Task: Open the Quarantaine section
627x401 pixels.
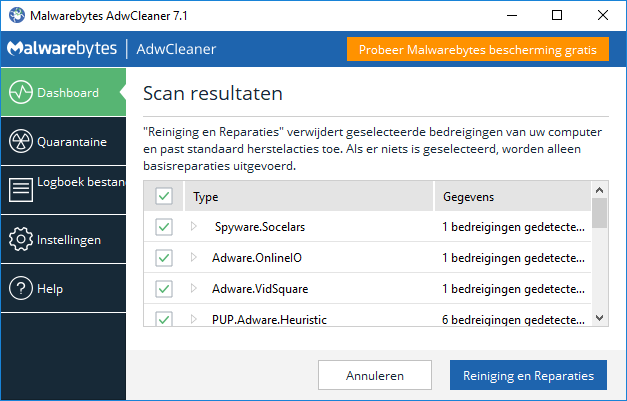Action: pos(63,141)
